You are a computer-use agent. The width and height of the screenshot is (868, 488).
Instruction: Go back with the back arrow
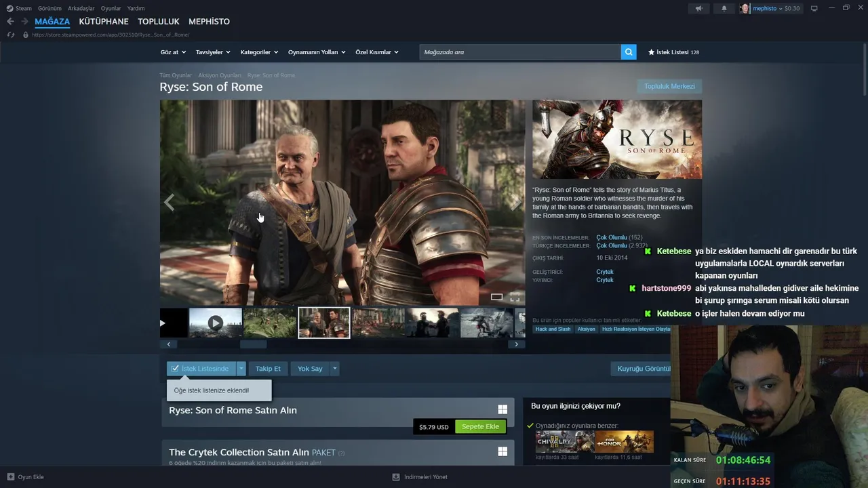(x=10, y=22)
